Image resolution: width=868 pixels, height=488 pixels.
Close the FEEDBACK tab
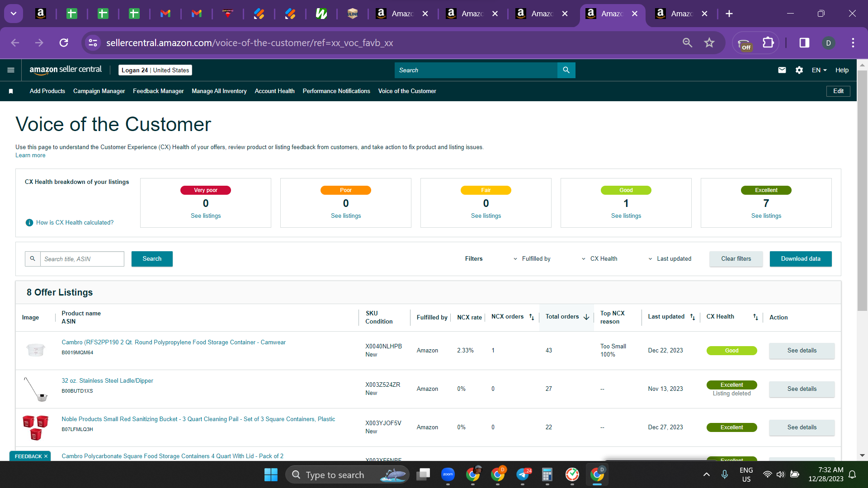[46, 456]
